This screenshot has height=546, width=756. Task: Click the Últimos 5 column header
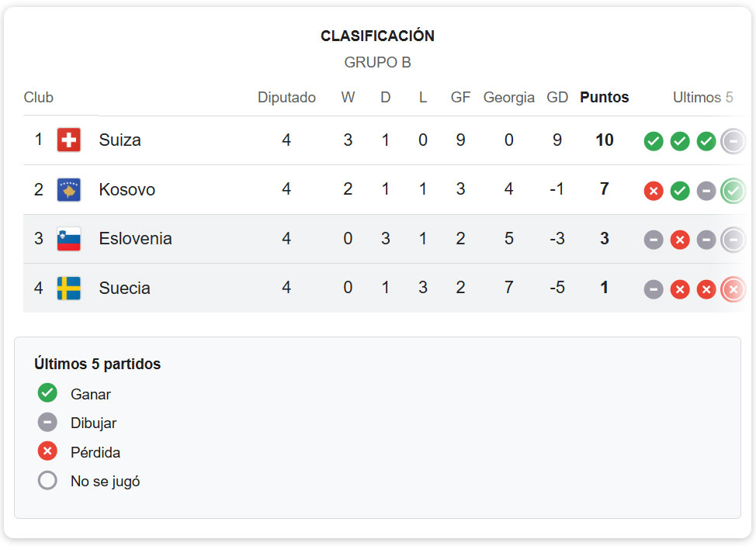[x=702, y=98]
